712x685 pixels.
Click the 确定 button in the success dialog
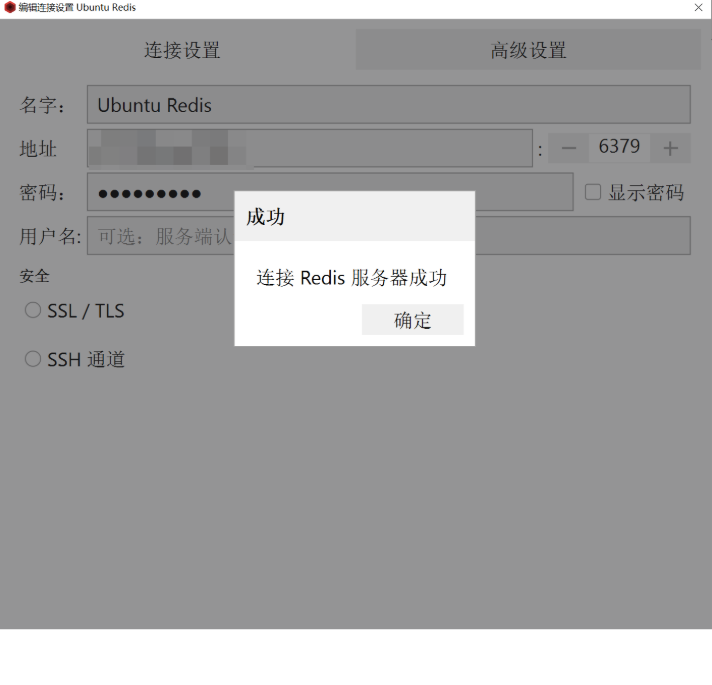(412, 320)
